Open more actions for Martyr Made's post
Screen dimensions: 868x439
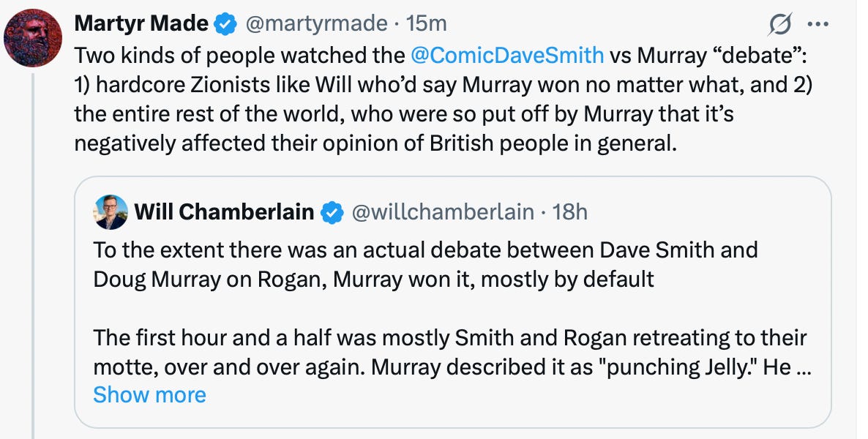tap(818, 23)
